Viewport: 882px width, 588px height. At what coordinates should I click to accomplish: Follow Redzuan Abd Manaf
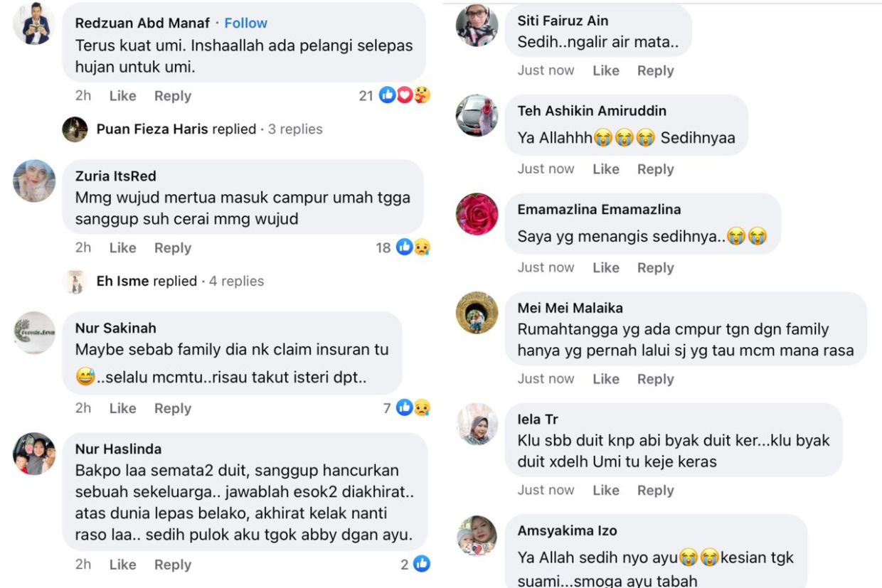point(246,23)
